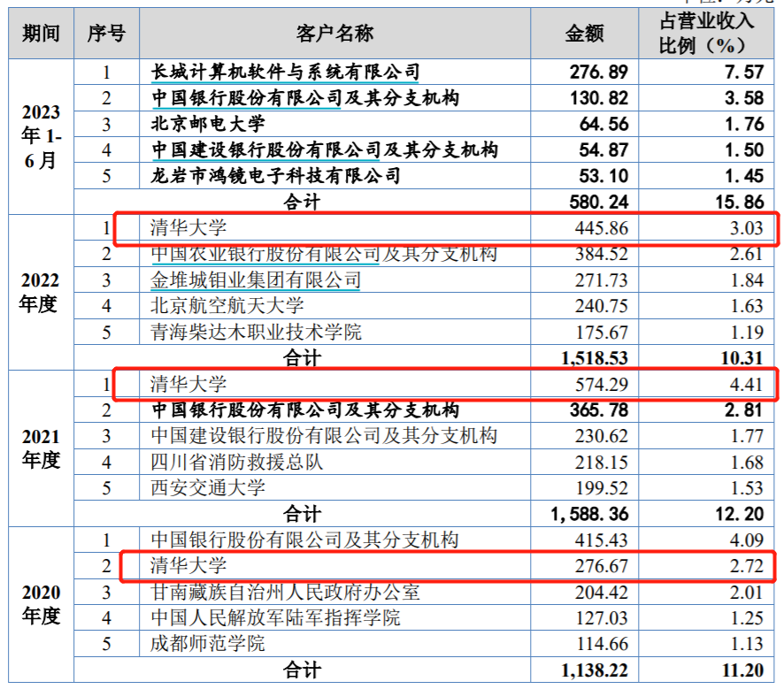Click the amount 574.29
This screenshot has width=784, height=689.
pyautogui.click(x=601, y=384)
